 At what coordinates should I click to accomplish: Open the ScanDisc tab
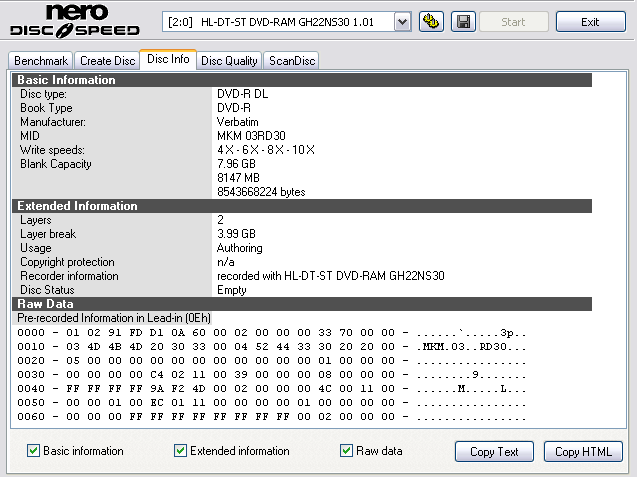click(x=292, y=61)
